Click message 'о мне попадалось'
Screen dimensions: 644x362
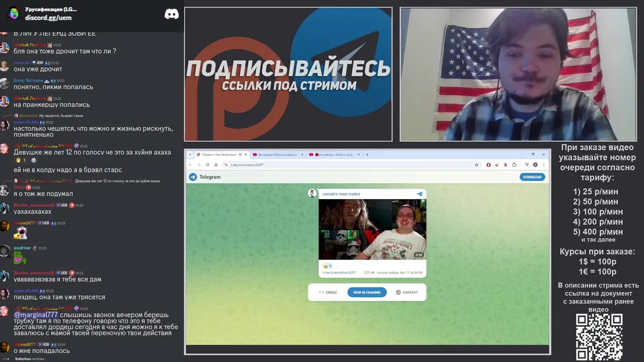point(42,350)
